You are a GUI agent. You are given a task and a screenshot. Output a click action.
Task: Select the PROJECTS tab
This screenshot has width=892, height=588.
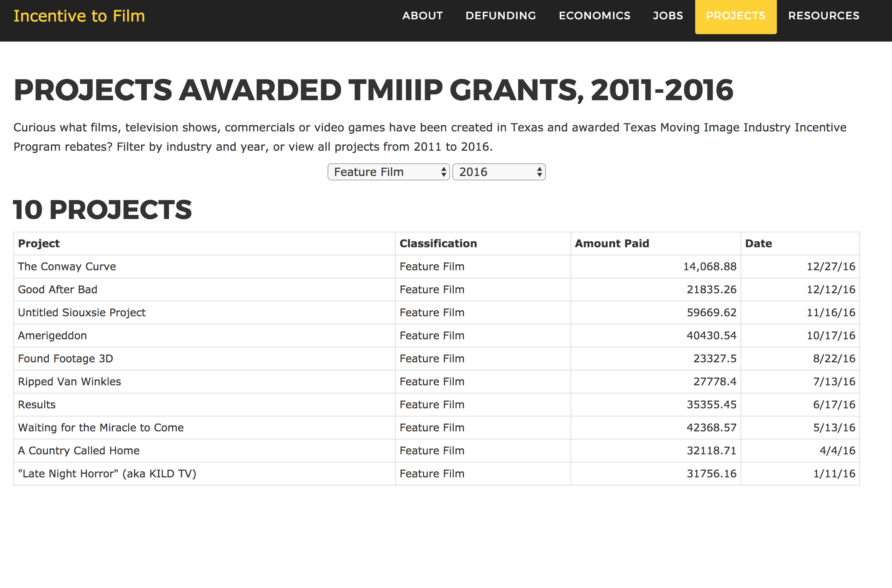click(736, 17)
